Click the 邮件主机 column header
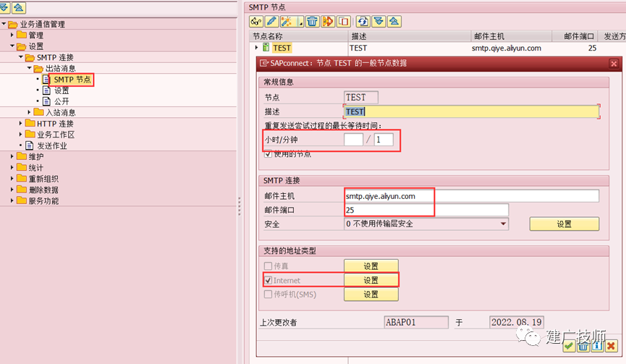626x364 pixels. [x=511, y=36]
